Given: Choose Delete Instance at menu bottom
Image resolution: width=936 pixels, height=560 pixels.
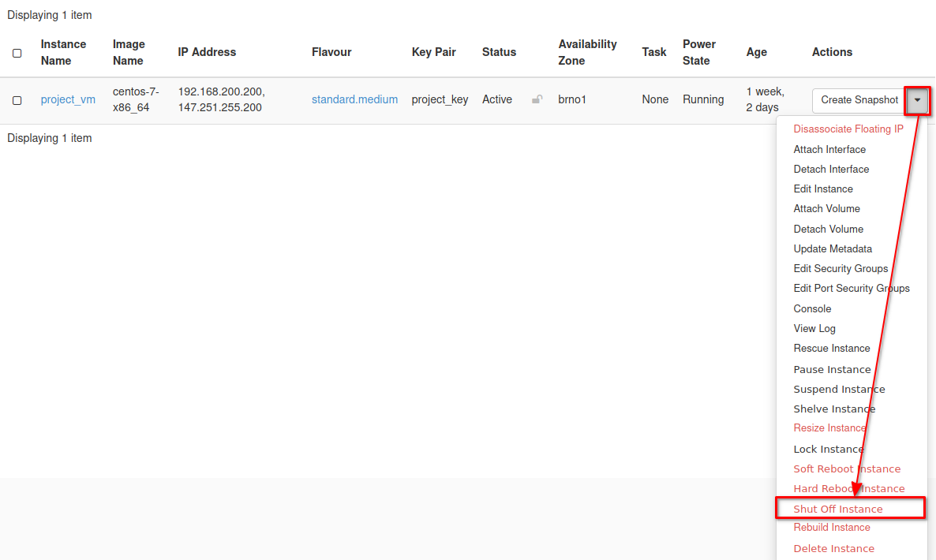Looking at the screenshot, I should click(833, 548).
